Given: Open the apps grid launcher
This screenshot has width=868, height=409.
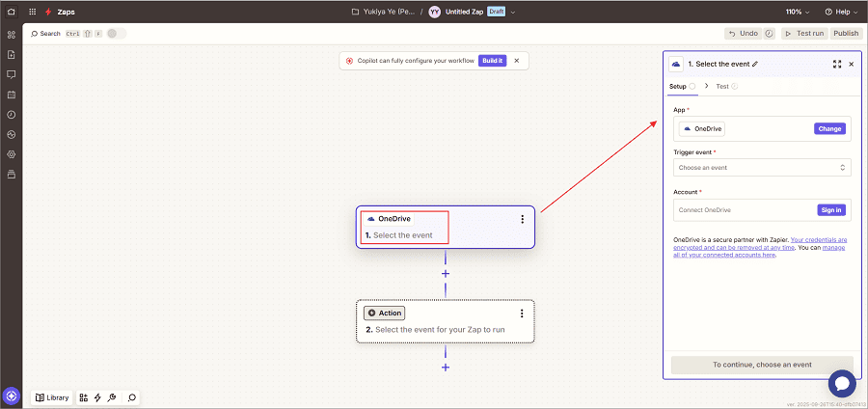Looking at the screenshot, I should (33, 12).
